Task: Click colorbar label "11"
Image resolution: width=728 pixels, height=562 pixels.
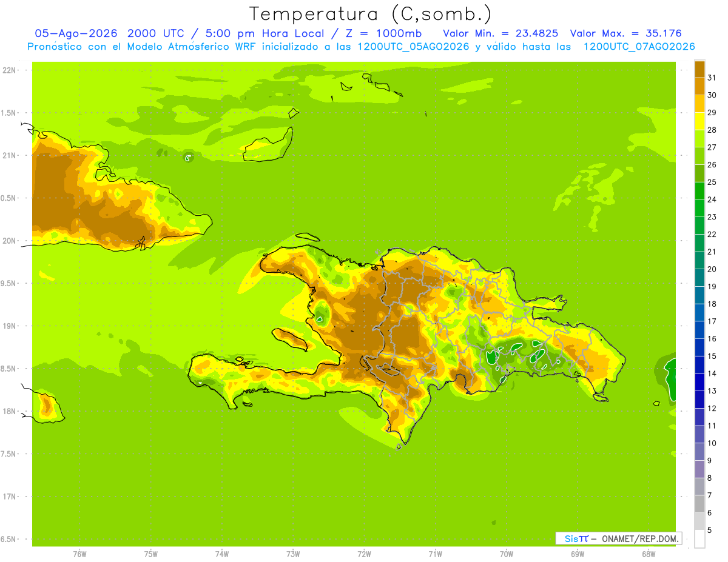Action: click(x=712, y=426)
